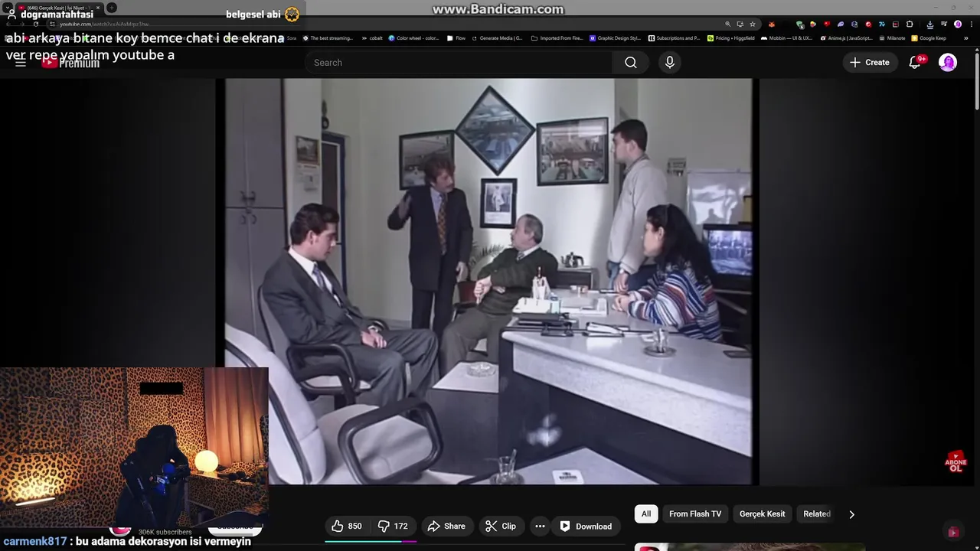
Task: Select the Gerçek Kesit chip
Action: (x=762, y=514)
